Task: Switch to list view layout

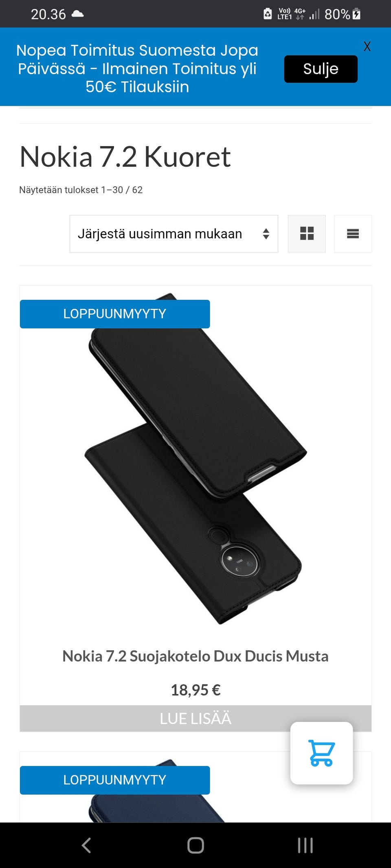Action: [x=353, y=234]
